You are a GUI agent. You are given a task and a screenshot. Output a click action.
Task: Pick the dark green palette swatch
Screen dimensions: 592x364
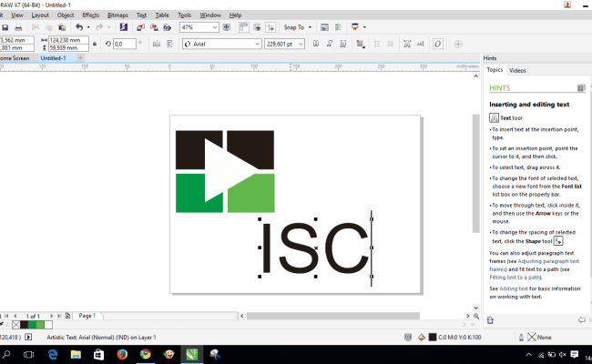coord(32,325)
